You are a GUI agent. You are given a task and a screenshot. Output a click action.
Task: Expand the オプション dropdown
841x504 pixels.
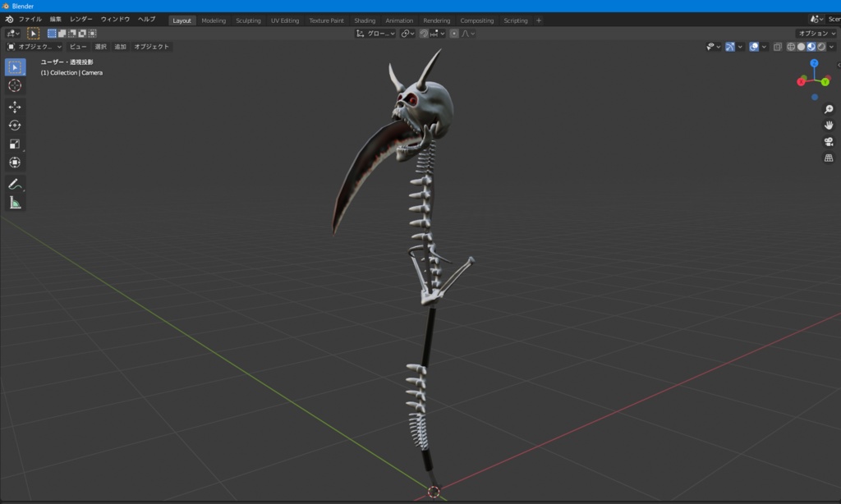point(816,34)
